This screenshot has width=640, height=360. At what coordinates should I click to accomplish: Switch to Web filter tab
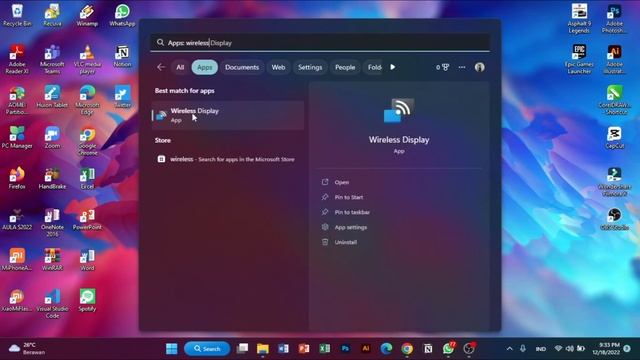pyautogui.click(x=278, y=67)
